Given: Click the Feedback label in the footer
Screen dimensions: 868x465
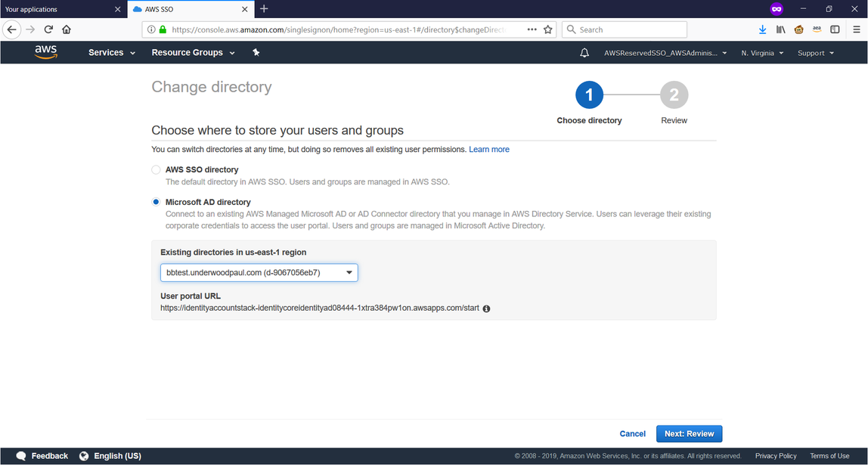Looking at the screenshot, I should (x=50, y=456).
